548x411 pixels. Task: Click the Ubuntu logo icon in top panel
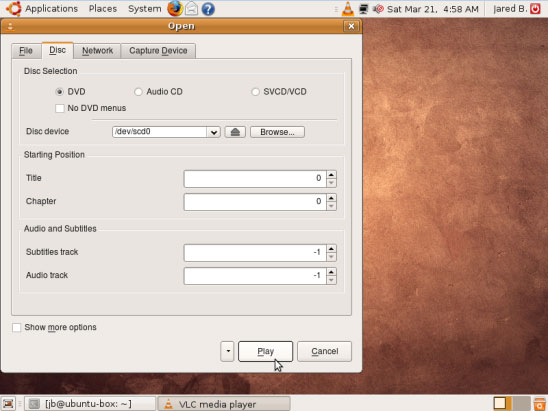click(x=14, y=9)
